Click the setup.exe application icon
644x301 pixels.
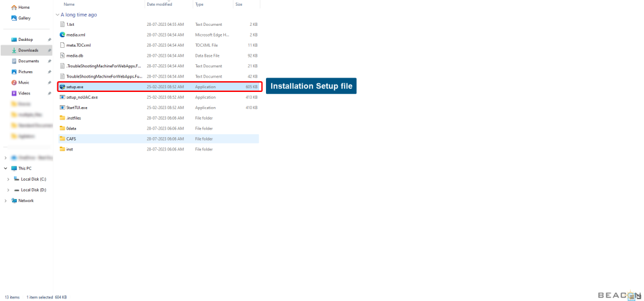[62, 87]
